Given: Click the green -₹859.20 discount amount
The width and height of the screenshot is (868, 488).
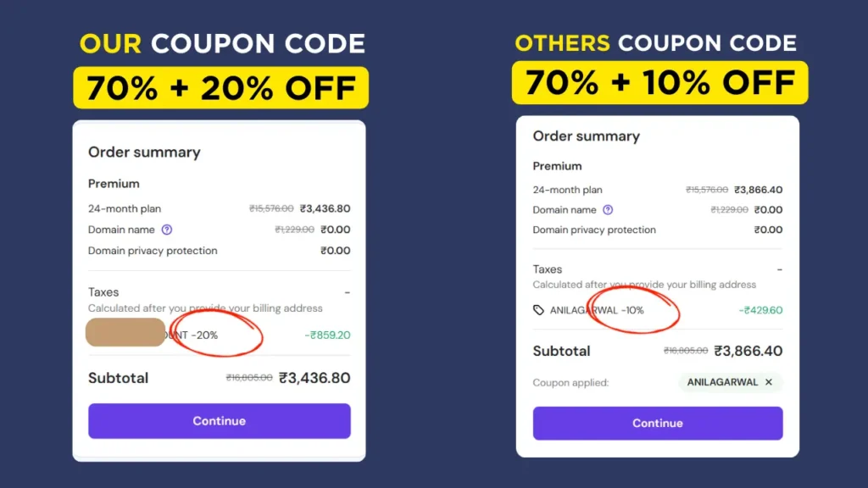Looking at the screenshot, I should pos(327,335).
